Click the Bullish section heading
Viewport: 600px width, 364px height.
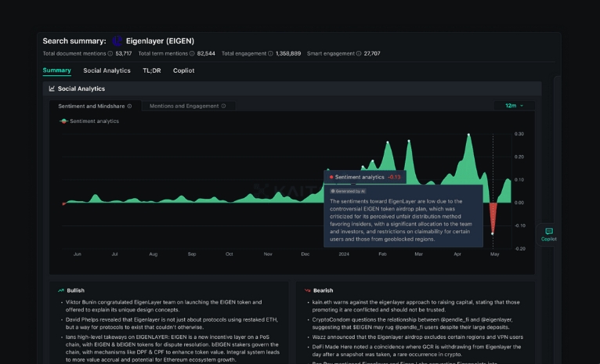click(x=76, y=290)
